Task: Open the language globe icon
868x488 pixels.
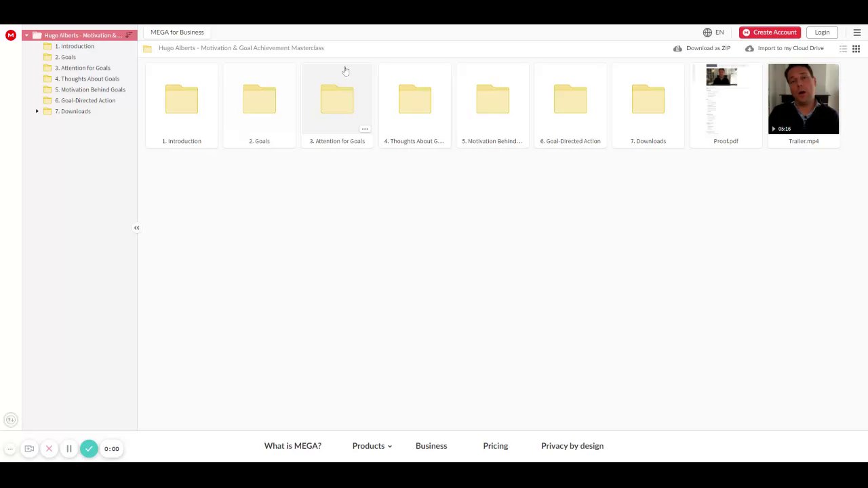Action: pos(707,33)
